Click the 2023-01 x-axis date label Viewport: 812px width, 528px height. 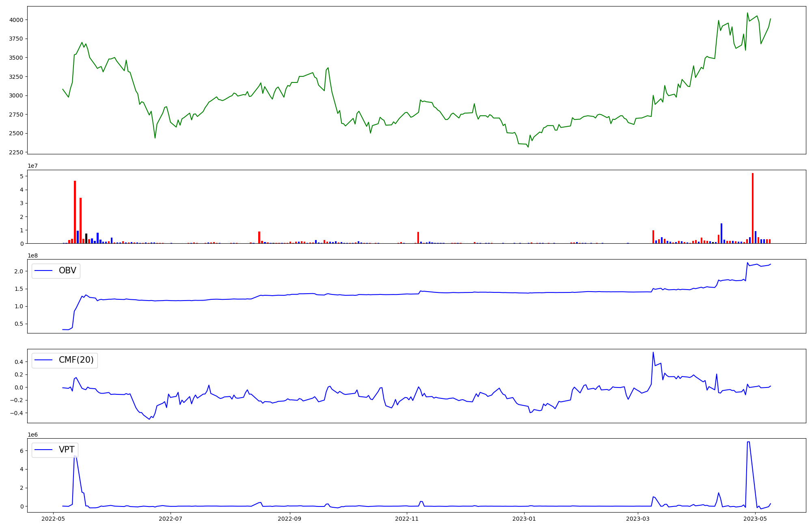(x=524, y=519)
